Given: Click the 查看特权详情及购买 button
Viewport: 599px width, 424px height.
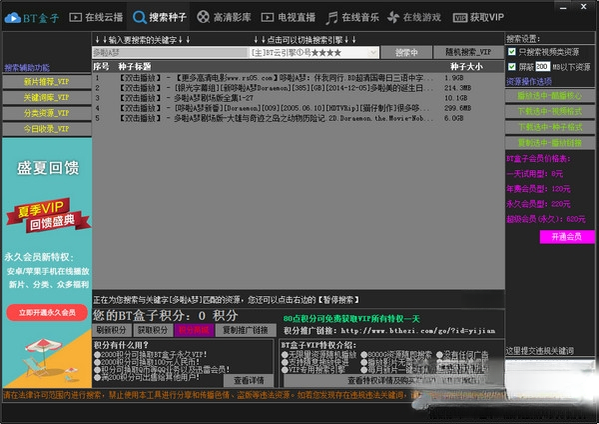Looking at the screenshot, I should 393,380.
